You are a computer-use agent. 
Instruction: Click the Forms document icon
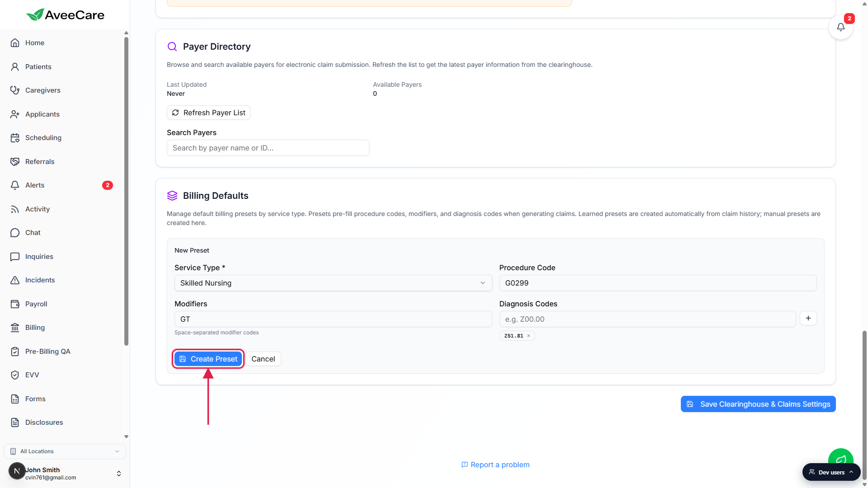coord(15,399)
